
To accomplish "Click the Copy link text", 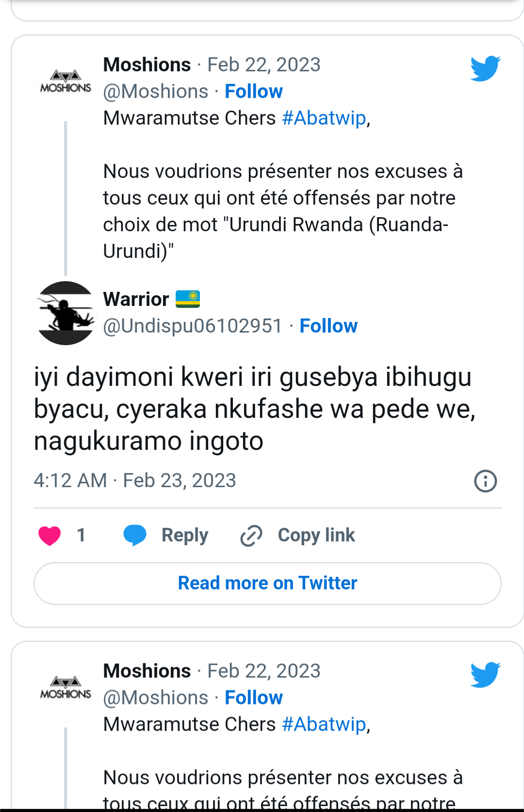I will pos(316,535).
